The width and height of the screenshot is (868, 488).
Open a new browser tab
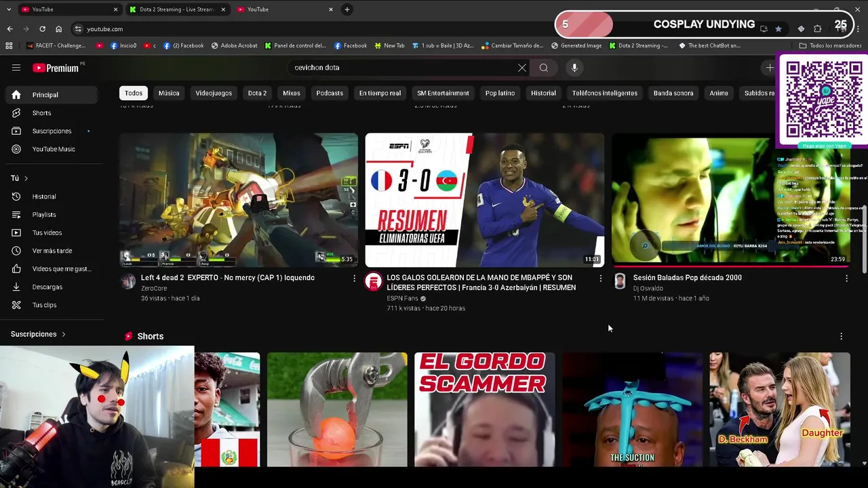pos(347,9)
